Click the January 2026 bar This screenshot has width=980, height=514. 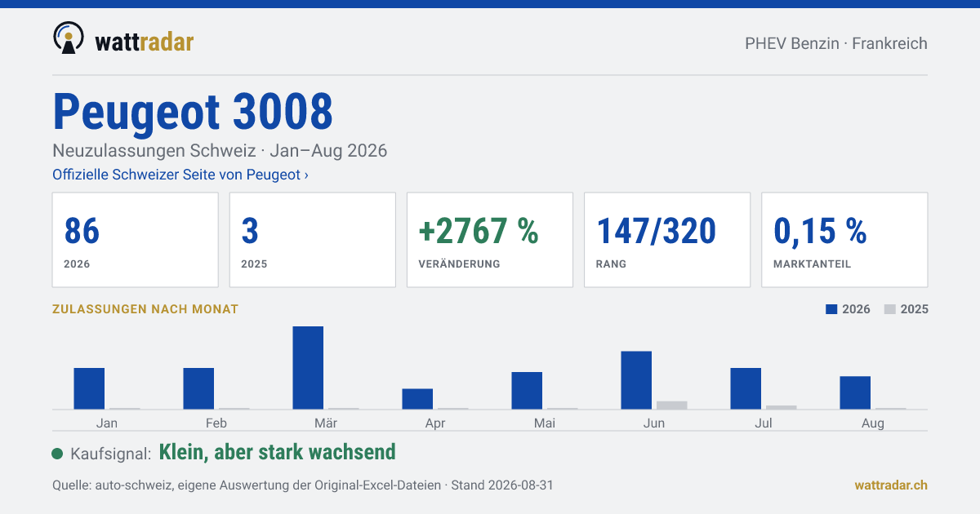click(89, 388)
